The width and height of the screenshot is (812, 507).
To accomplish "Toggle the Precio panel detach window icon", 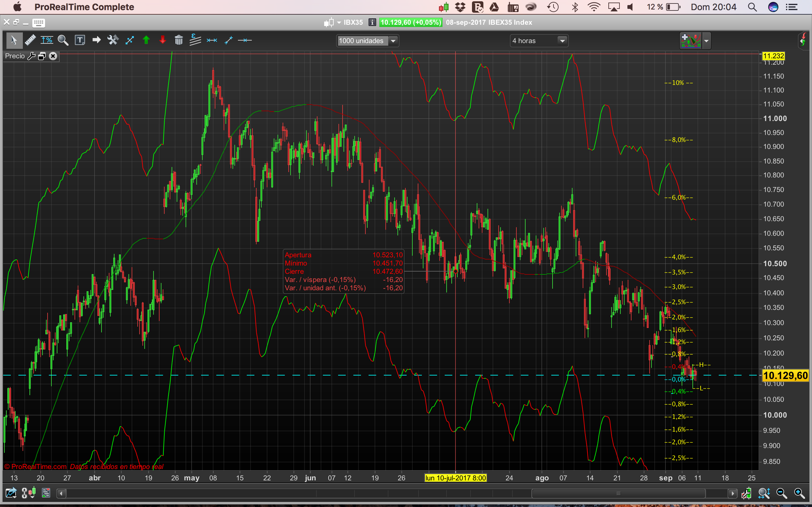I will (42, 56).
